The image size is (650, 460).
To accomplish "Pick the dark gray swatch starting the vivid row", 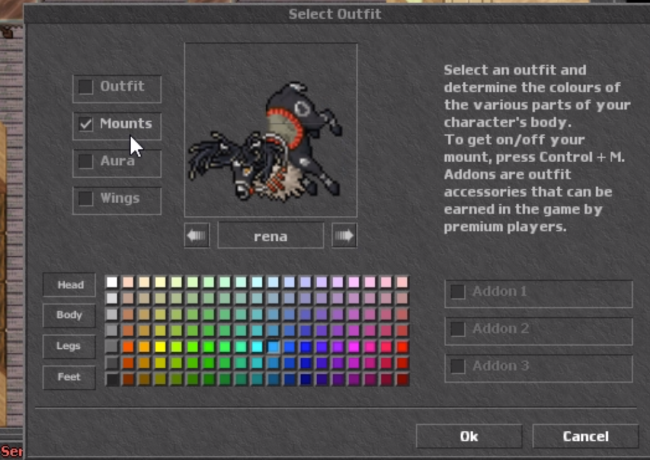I will point(112,347).
